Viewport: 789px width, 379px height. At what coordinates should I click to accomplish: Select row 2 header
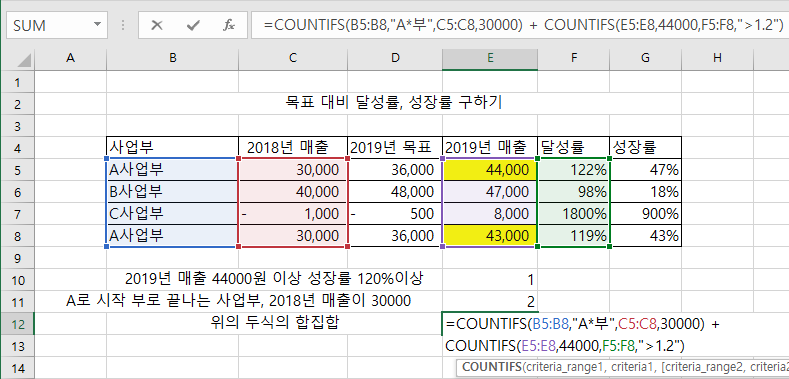pos(18,104)
